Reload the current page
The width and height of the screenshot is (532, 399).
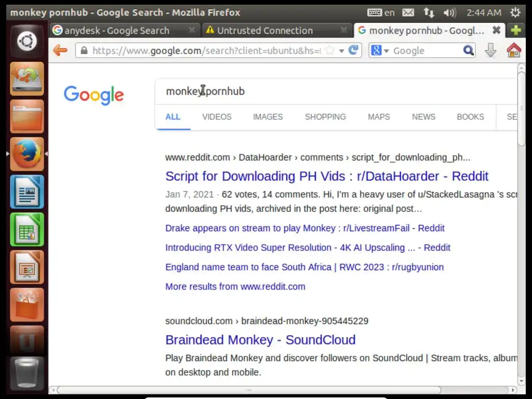point(353,50)
